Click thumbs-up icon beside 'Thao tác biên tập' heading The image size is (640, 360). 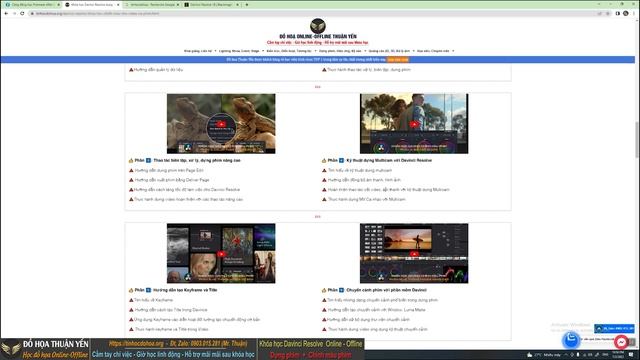pyautogui.click(x=131, y=160)
